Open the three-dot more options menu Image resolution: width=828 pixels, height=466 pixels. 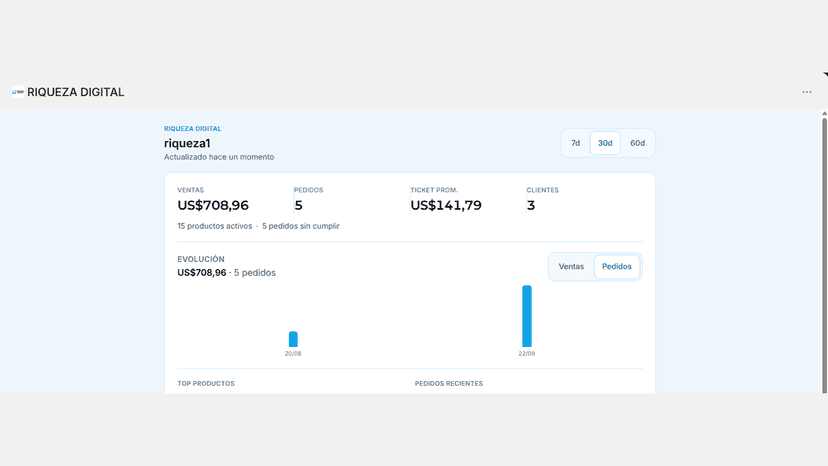[807, 92]
